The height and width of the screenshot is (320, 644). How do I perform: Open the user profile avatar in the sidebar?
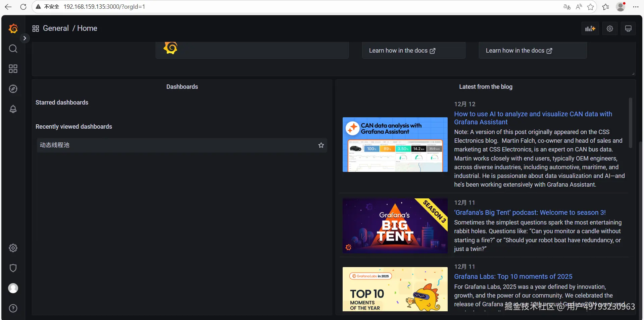point(13,288)
